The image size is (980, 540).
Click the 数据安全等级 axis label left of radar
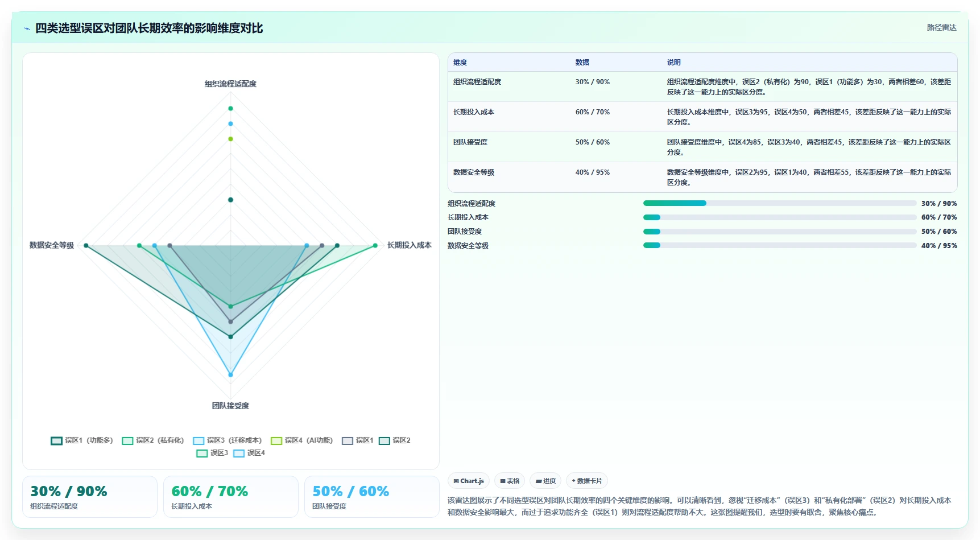pos(52,245)
